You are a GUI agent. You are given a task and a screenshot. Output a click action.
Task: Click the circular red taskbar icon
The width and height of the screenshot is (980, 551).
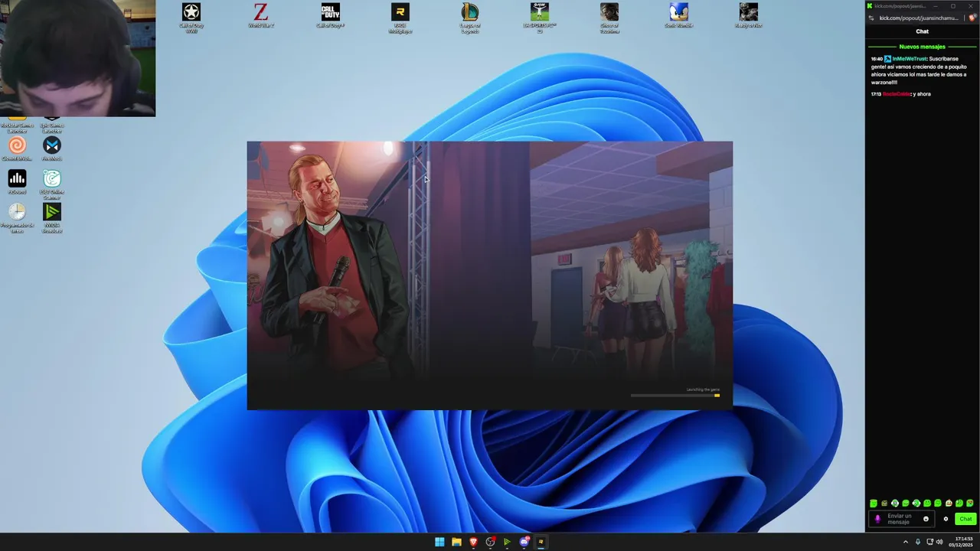pos(490,542)
